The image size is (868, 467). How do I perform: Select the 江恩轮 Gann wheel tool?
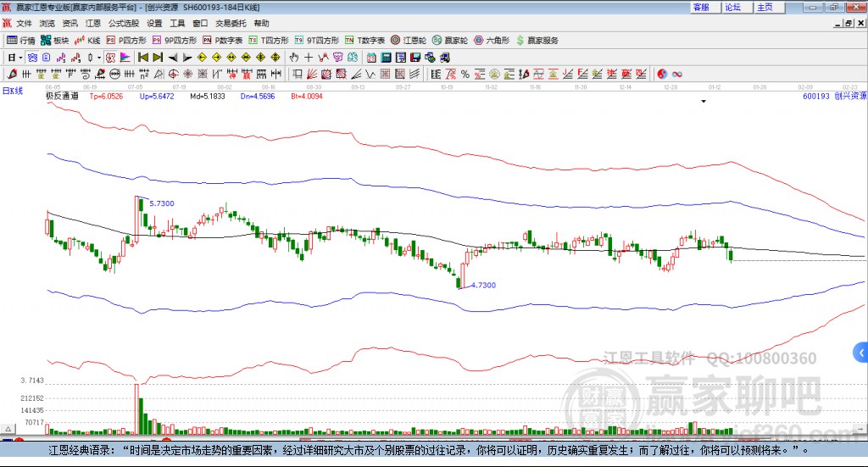point(409,40)
